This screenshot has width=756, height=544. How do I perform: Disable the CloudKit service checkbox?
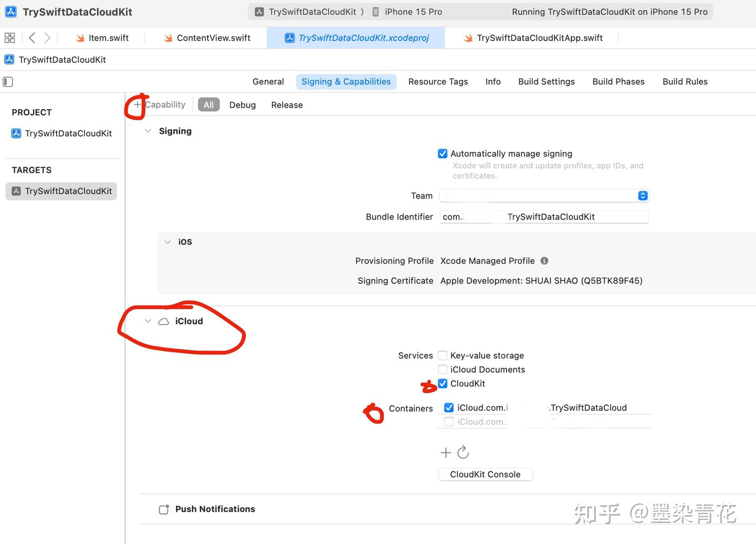pos(443,383)
